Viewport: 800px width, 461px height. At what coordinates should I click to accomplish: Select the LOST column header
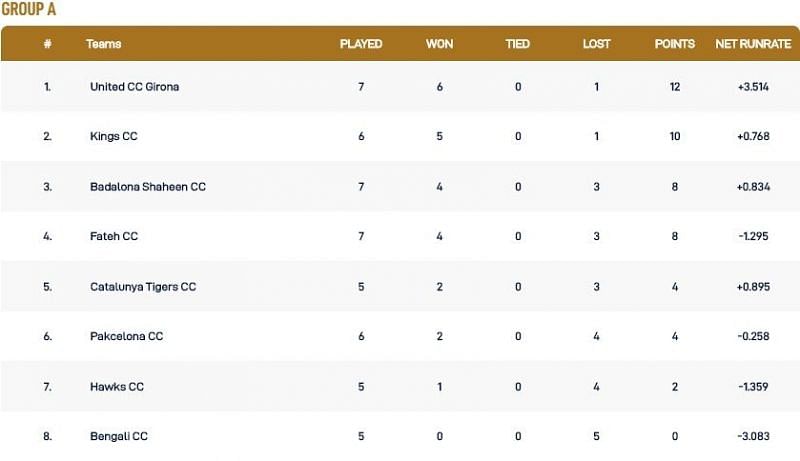597,45
